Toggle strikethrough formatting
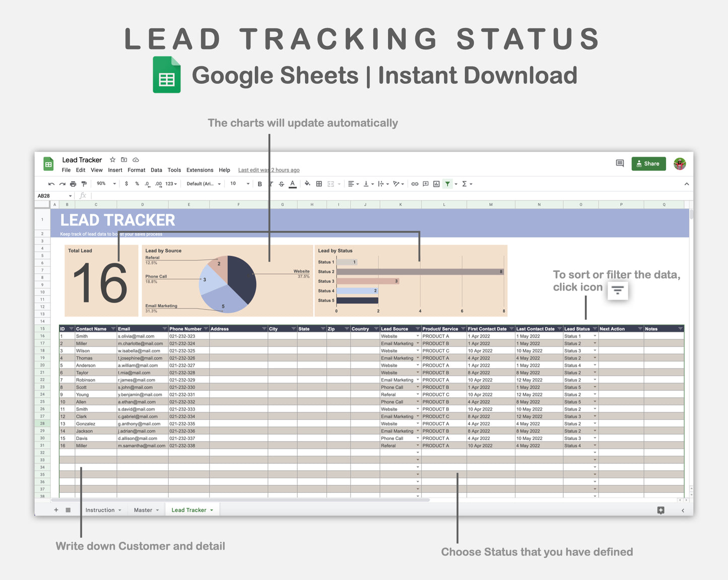 [282, 183]
